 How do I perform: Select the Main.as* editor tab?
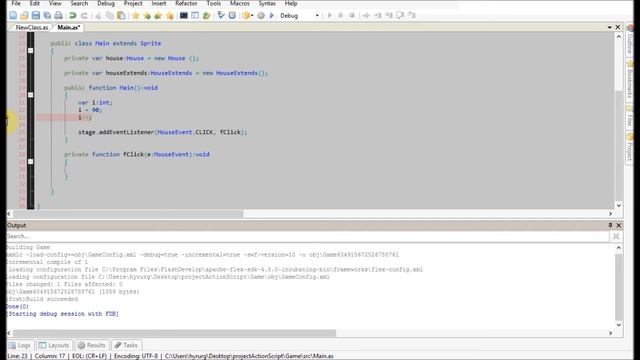click(69, 27)
